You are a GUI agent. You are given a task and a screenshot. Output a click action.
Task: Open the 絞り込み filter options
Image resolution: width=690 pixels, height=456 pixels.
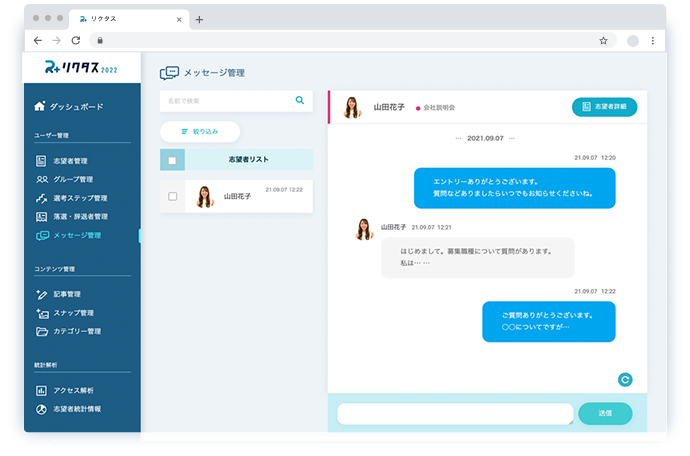click(200, 131)
